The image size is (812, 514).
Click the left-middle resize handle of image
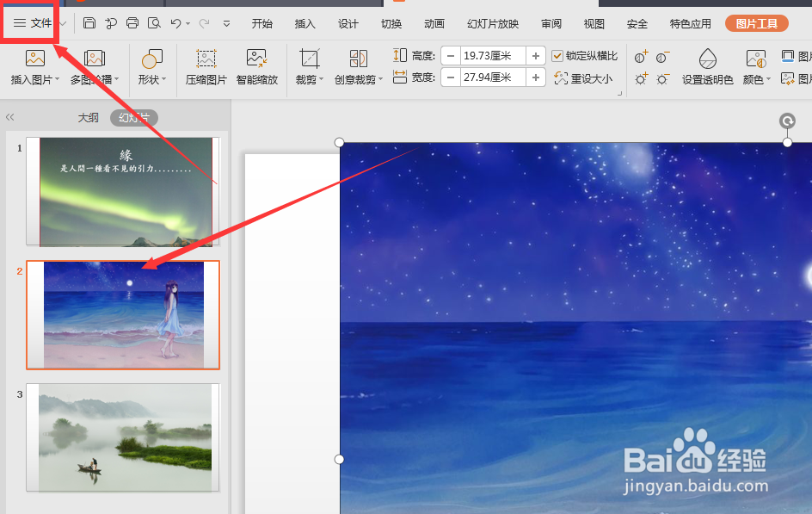pos(339,459)
